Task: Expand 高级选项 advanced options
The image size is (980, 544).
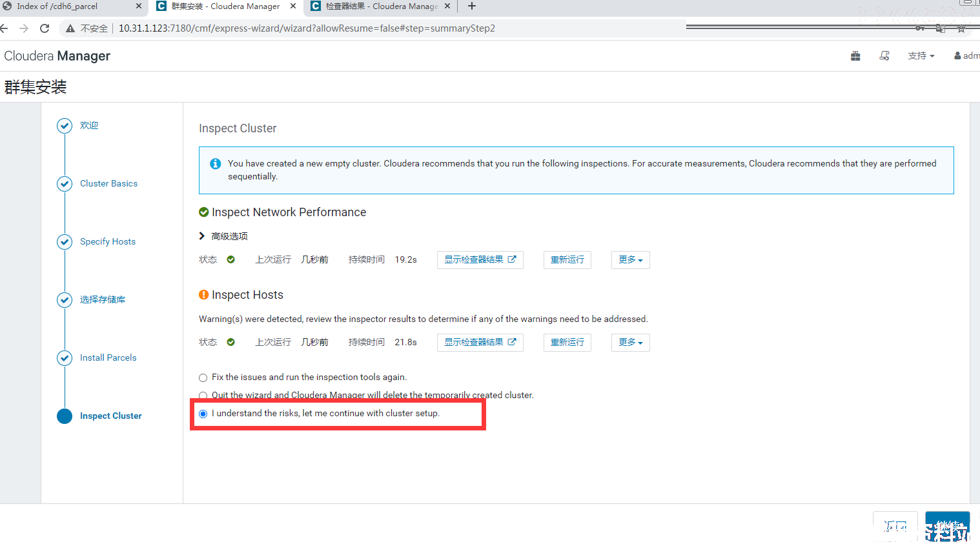Action: 223,236
